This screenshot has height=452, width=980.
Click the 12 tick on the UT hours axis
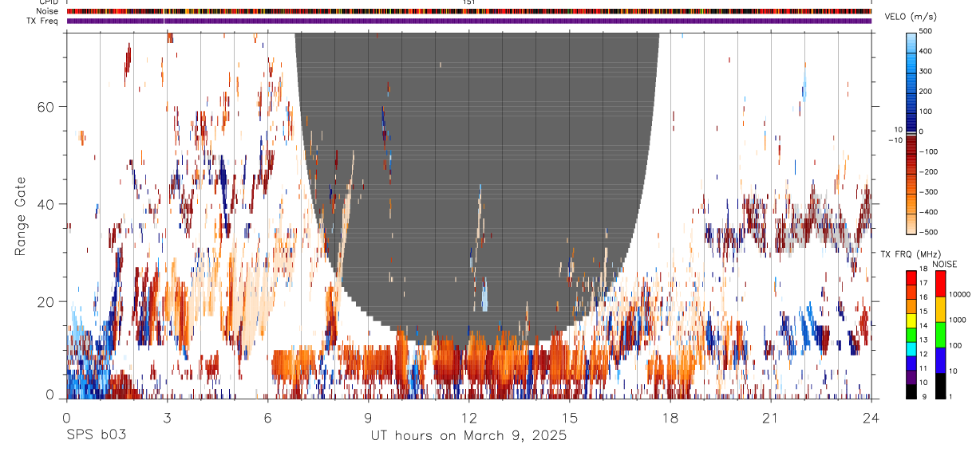tap(468, 418)
